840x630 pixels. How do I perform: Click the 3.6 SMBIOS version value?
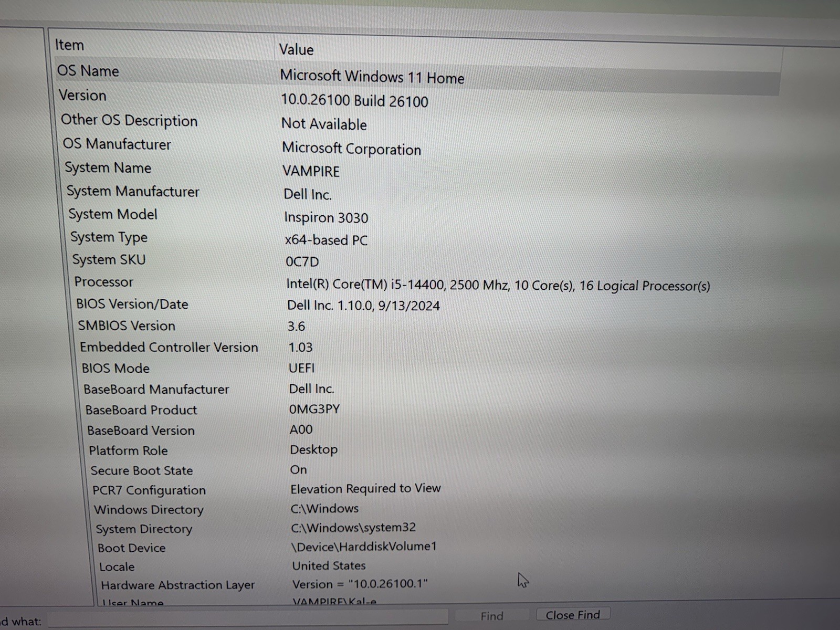296,327
